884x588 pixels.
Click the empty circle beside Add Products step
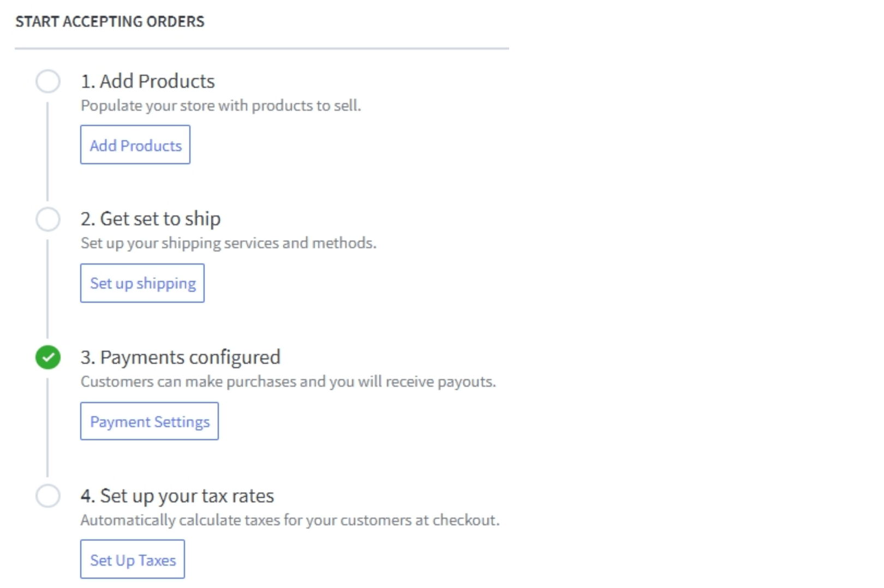[x=48, y=81]
